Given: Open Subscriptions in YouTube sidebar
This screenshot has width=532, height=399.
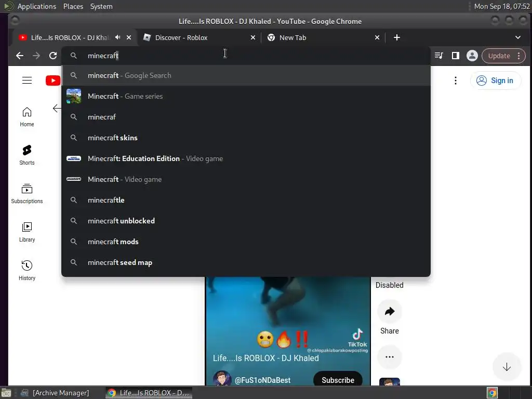Looking at the screenshot, I should click(27, 194).
